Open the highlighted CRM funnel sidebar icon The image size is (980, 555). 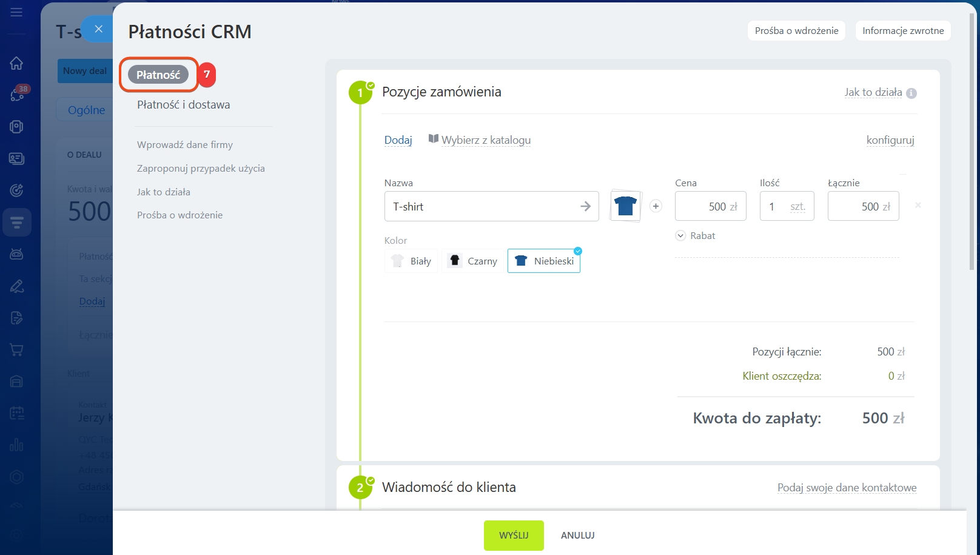tap(17, 222)
